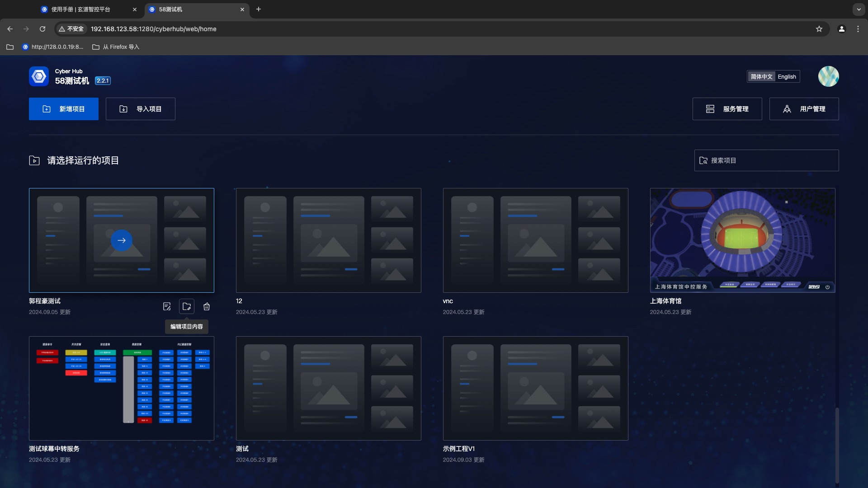Open the 从 Firefox 导入 bookmark folder

tap(116, 47)
